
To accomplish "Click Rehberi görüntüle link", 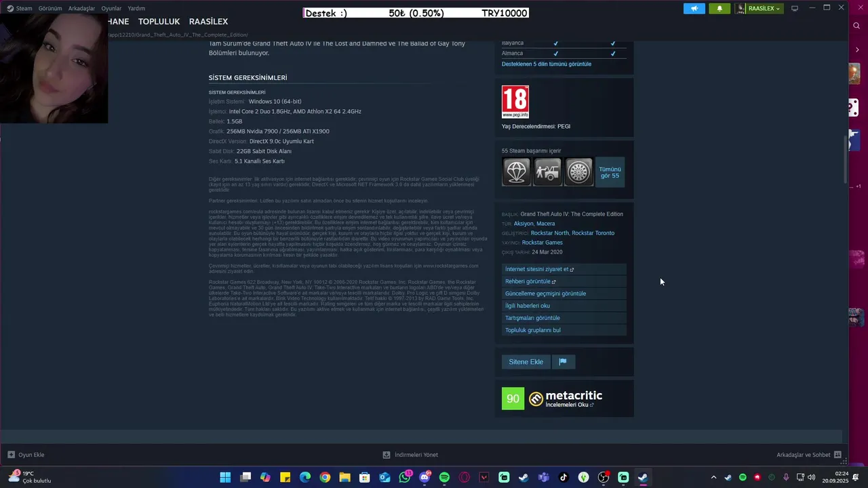I will (564, 281).
